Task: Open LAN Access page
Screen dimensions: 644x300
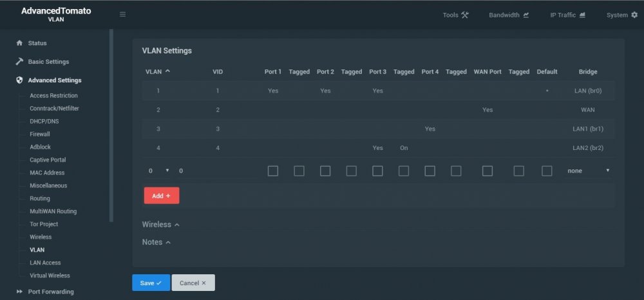Action: click(x=45, y=262)
